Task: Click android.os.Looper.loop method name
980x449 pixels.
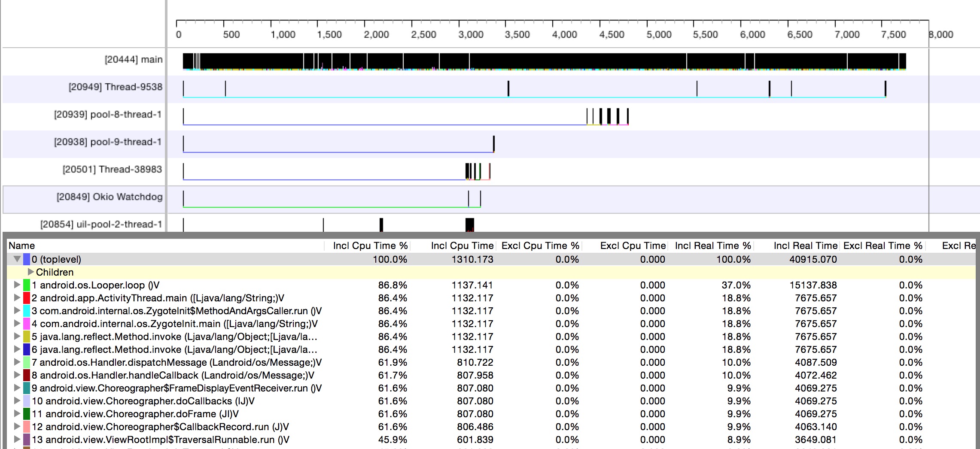Action: click(100, 285)
